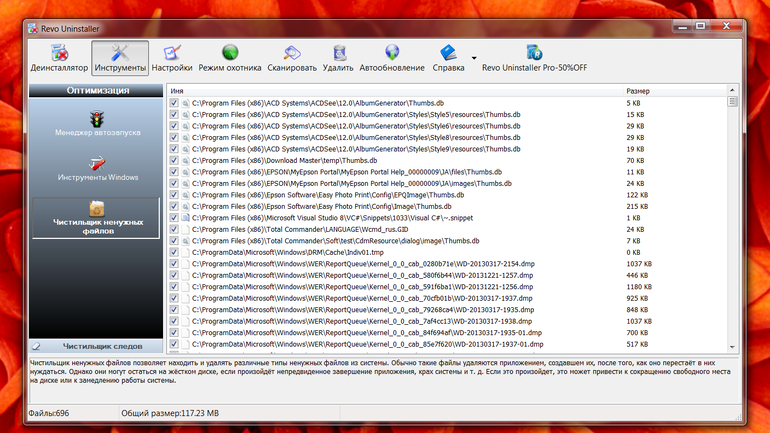
Task: Select row WD-20130317-1935.dmp
Action: coord(447,310)
